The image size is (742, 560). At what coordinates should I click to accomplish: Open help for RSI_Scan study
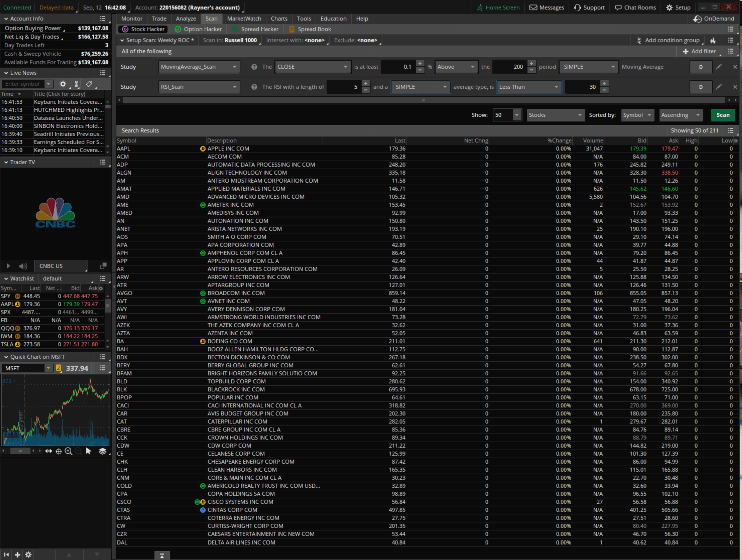point(254,87)
